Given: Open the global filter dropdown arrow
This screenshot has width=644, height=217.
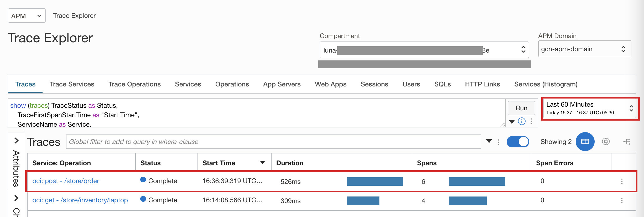Looking at the screenshot, I should 489,141.
